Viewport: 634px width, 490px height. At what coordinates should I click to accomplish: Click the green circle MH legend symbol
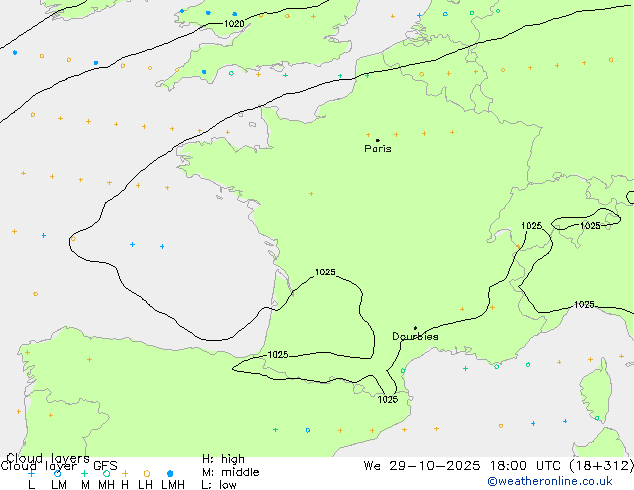[106, 473]
